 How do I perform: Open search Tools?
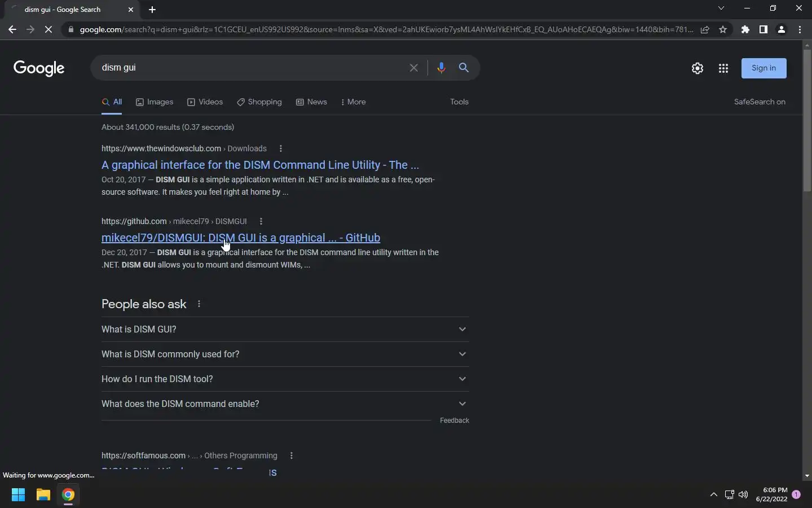pyautogui.click(x=460, y=102)
